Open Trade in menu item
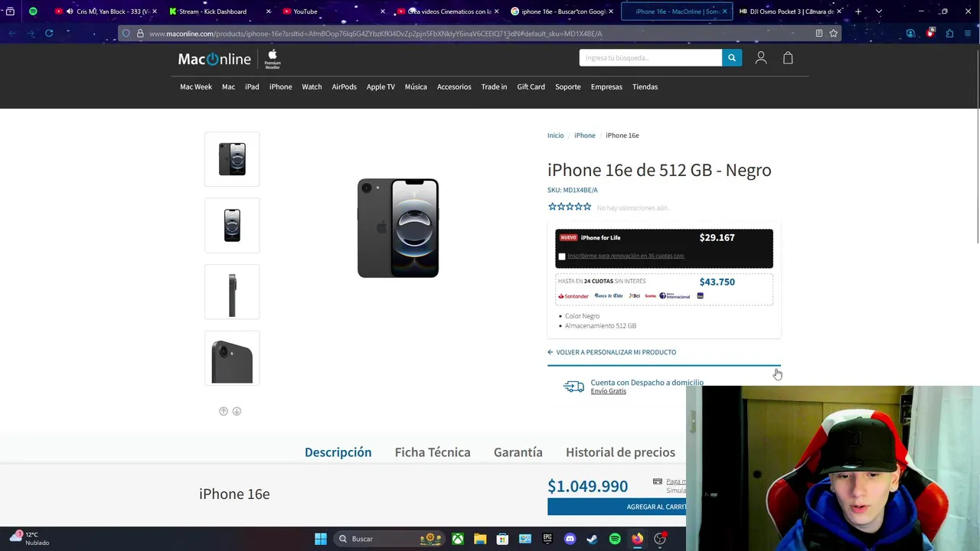The height and width of the screenshot is (551, 980). (x=494, y=86)
